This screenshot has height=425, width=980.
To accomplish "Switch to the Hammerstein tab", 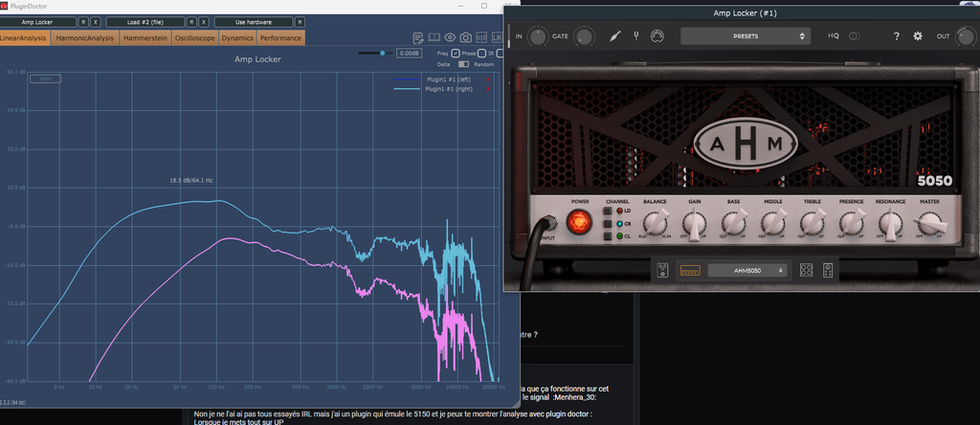I will click(x=145, y=38).
